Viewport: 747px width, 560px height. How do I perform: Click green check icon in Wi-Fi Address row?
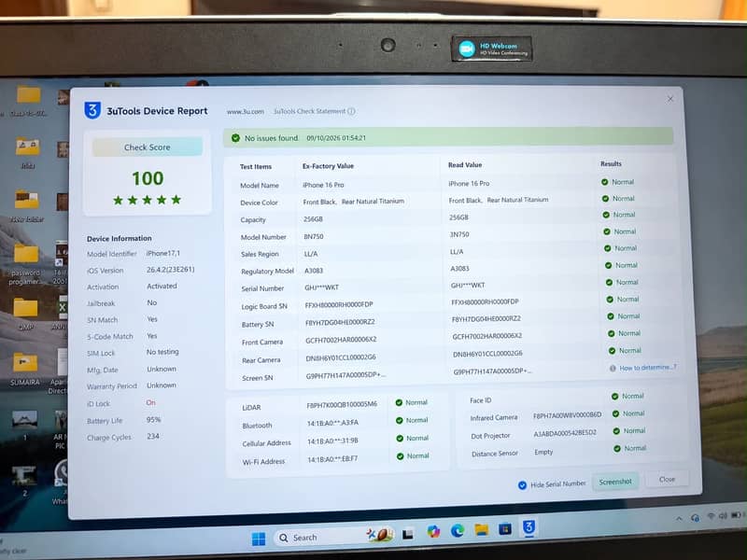tap(401, 456)
